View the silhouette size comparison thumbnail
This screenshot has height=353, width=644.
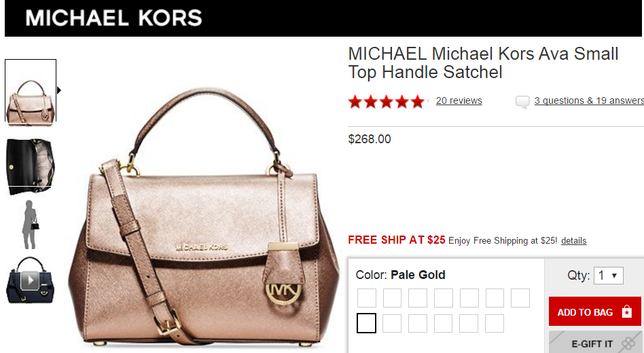click(31, 225)
